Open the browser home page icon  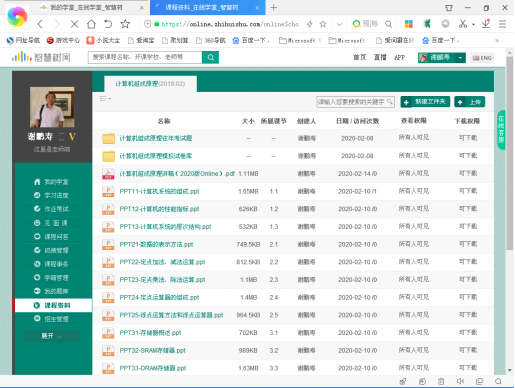pyautogui.click(x=91, y=24)
